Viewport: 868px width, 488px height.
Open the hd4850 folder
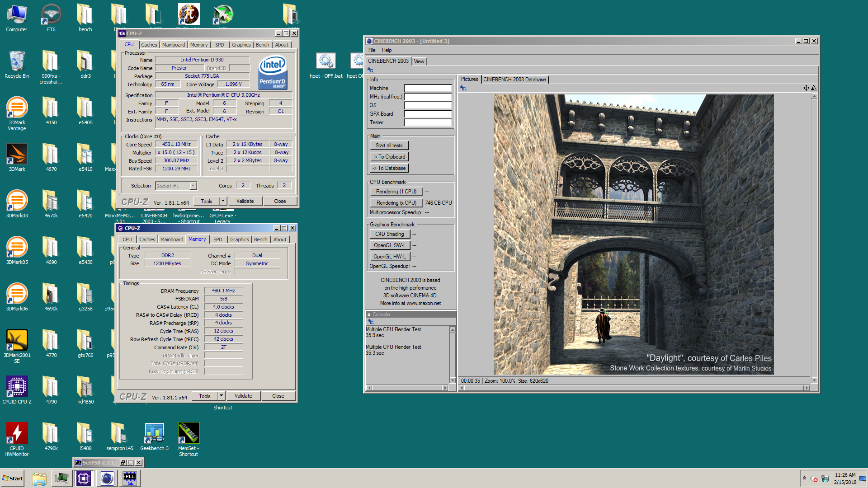(x=85, y=390)
